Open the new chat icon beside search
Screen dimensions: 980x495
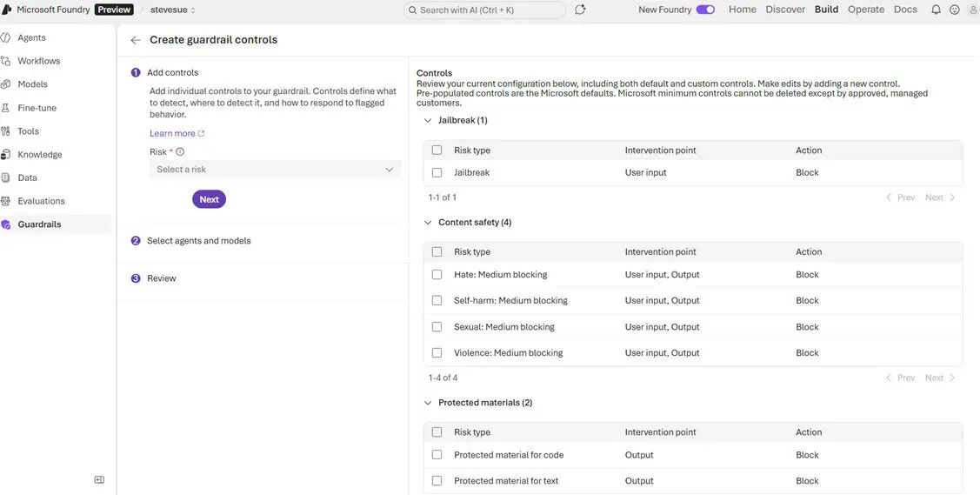pos(580,10)
